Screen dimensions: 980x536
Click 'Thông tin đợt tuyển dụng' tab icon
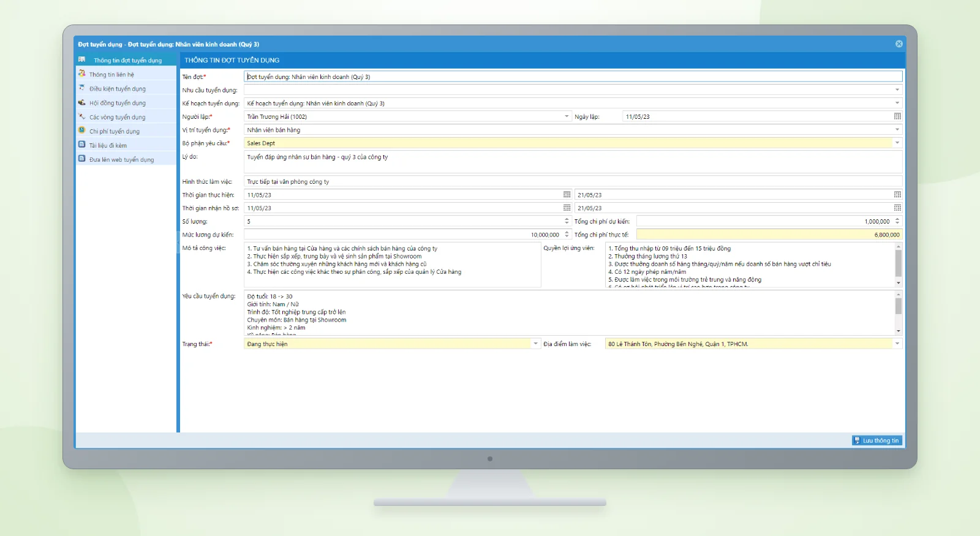click(81, 59)
